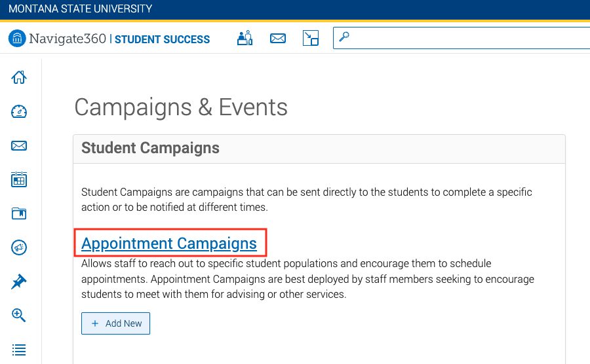The image size is (590, 364).
Task: Open the envelope icon in the sidebar
Action: point(19,146)
